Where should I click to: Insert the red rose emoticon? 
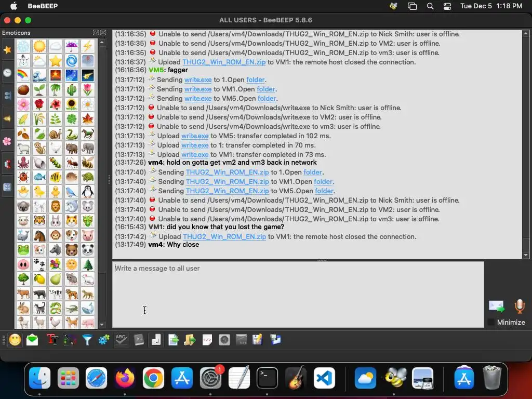39,104
